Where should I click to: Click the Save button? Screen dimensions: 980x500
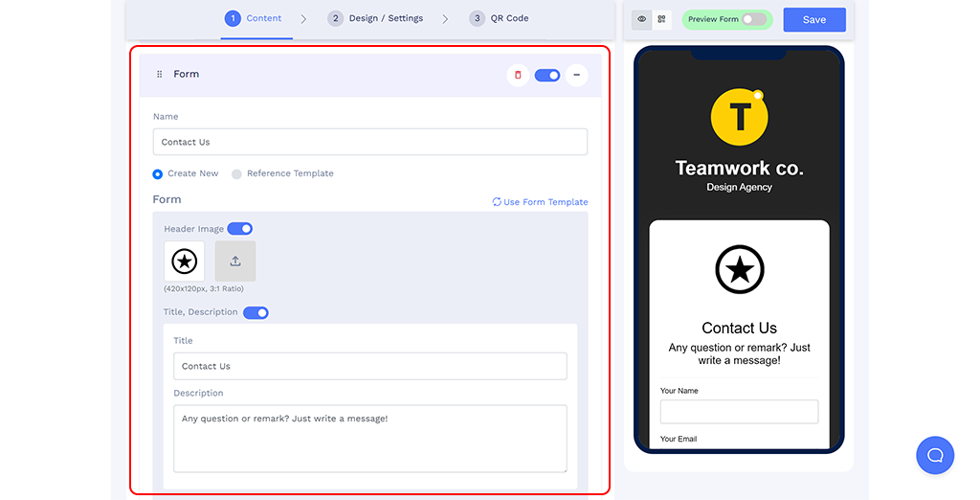coord(813,20)
